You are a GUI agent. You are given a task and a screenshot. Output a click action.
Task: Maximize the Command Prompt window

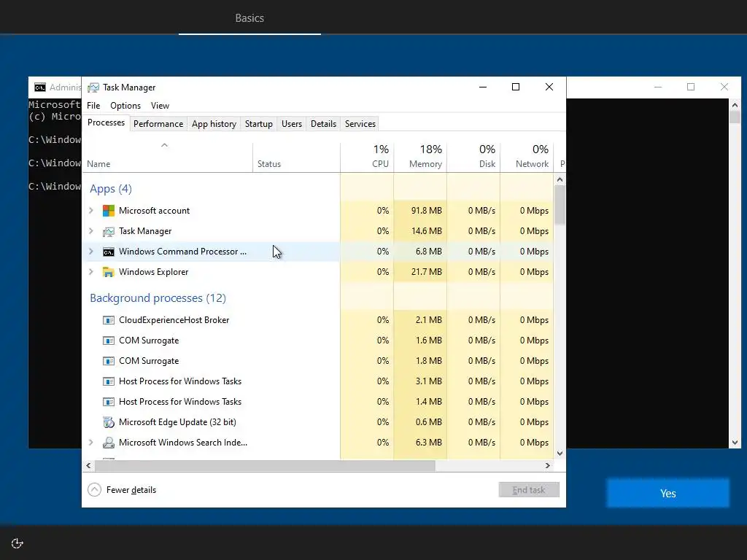(691, 87)
